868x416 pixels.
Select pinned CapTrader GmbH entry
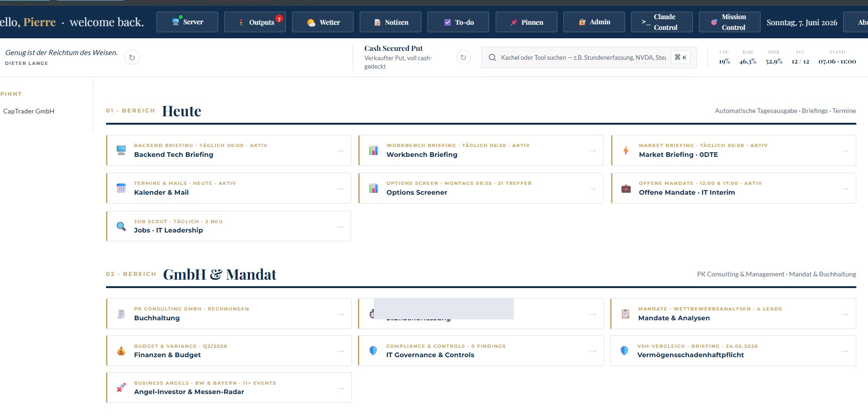[29, 111]
